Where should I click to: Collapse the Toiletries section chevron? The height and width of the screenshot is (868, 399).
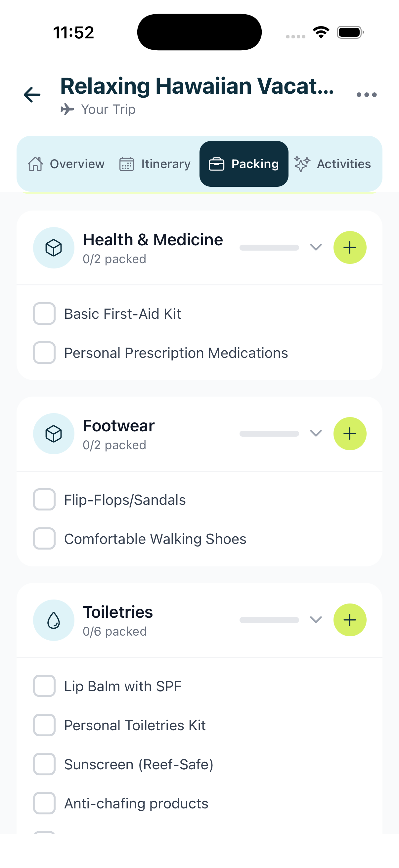coord(316,620)
